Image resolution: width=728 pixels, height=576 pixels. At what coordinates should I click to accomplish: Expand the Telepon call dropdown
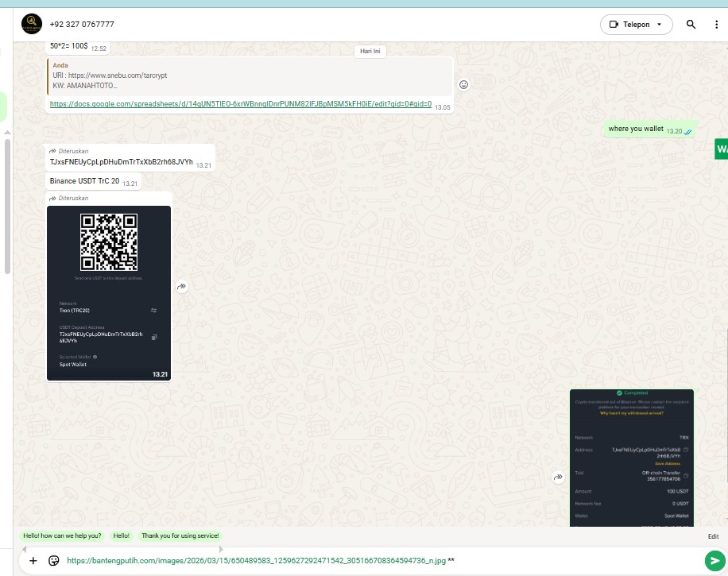click(659, 25)
